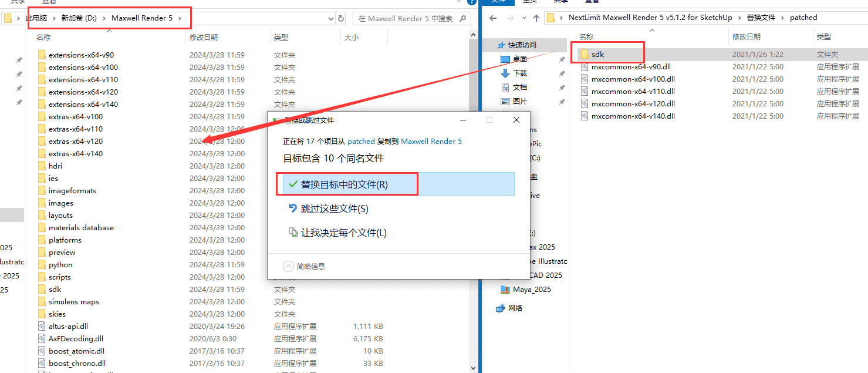The image size is (868, 373).
Task: Click the folder icon next to skies
Action: (42, 314)
